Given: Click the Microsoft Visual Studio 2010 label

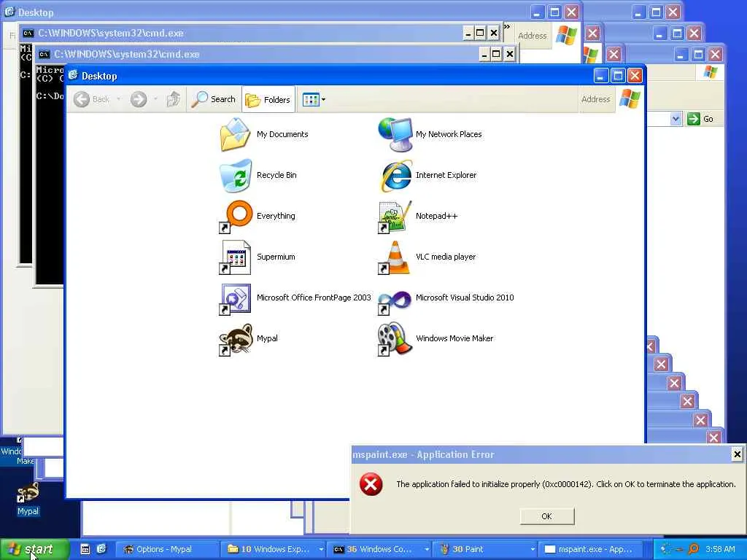Looking at the screenshot, I should pos(465,297).
